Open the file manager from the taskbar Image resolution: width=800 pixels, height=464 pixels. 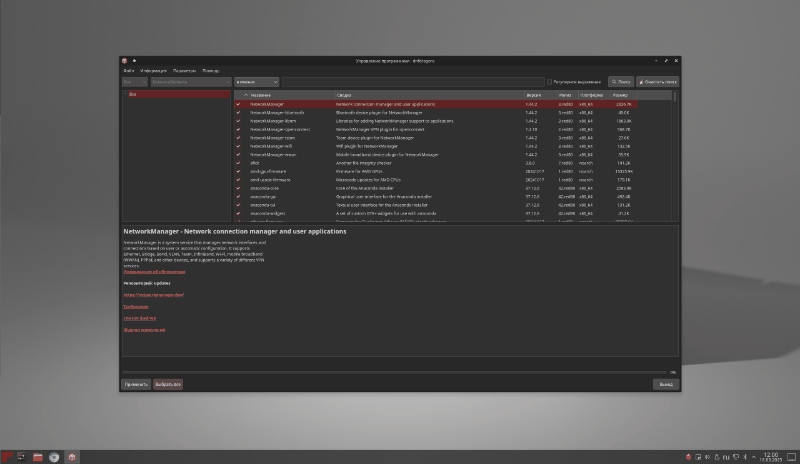[38, 457]
